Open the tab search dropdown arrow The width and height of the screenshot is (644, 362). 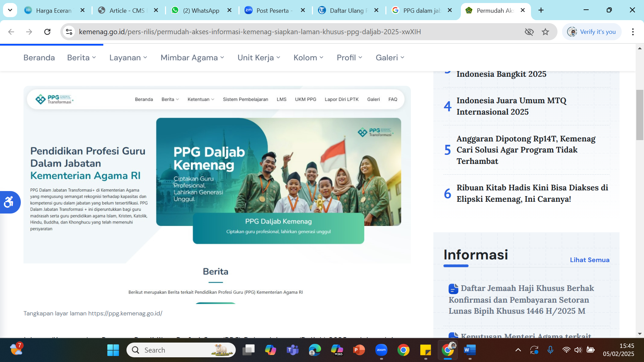click(10, 10)
